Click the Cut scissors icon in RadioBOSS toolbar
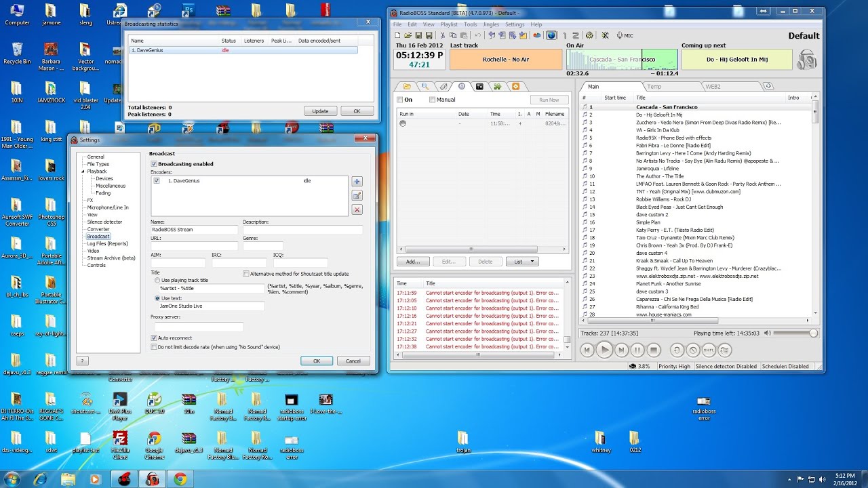 pyautogui.click(x=443, y=35)
